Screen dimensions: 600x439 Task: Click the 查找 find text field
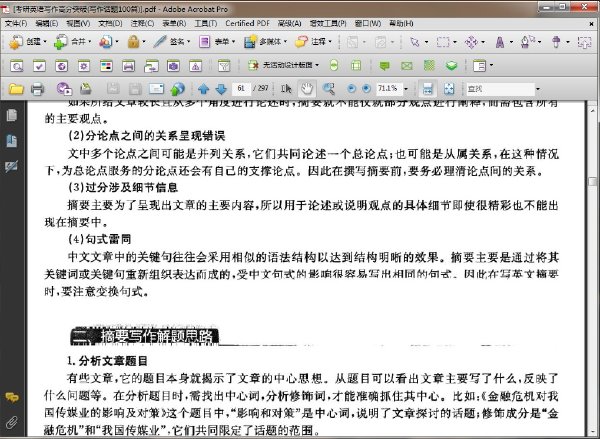500,89
